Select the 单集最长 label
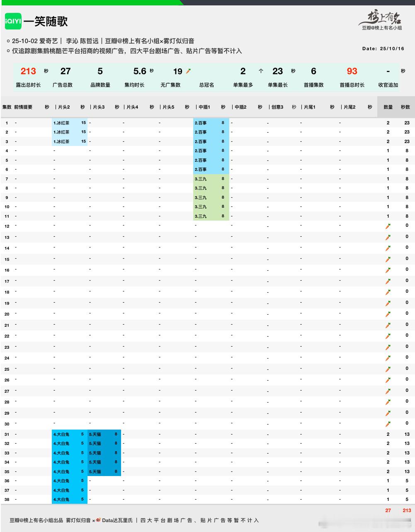Viewport: 415px width, 532px height. pyautogui.click(x=278, y=85)
